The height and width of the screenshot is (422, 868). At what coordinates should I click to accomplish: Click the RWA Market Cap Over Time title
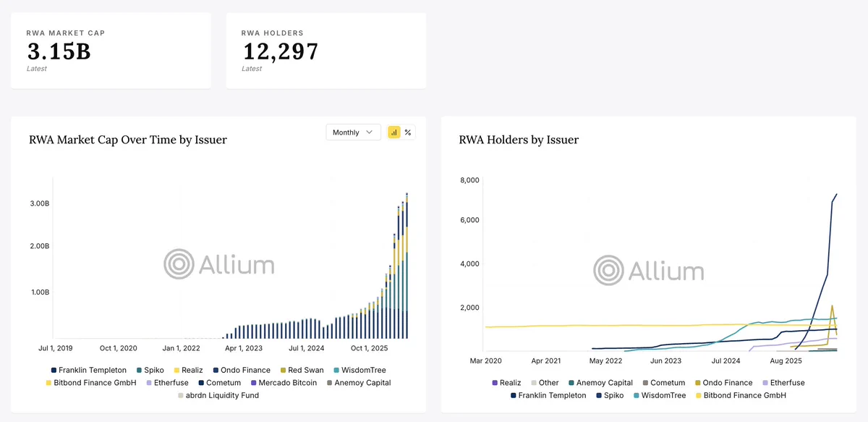[x=128, y=140]
